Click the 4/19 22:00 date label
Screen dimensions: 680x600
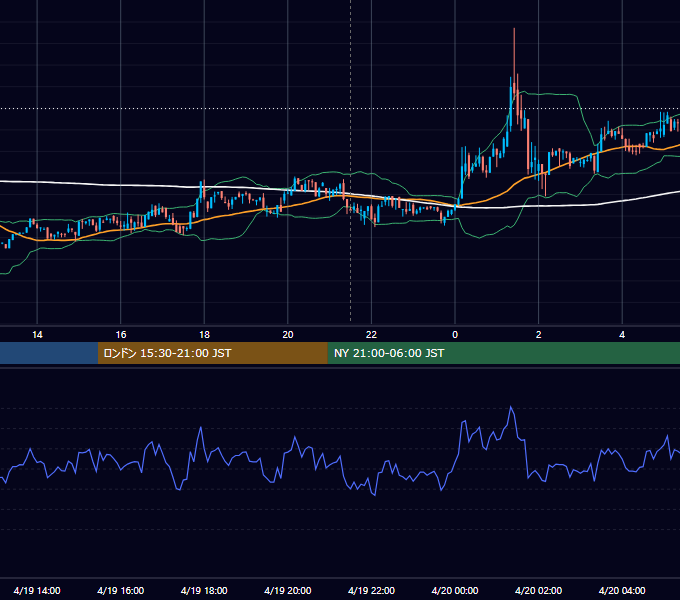[x=371, y=590]
